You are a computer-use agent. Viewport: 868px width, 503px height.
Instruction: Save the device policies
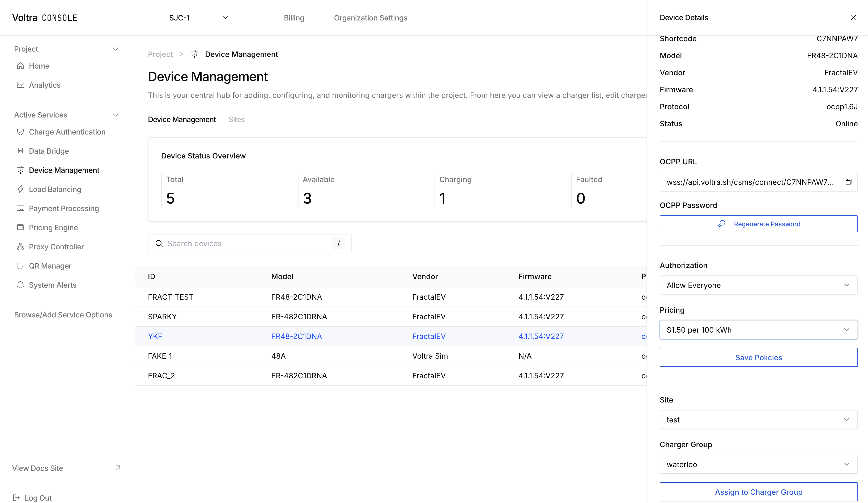click(x=759, y=358)
